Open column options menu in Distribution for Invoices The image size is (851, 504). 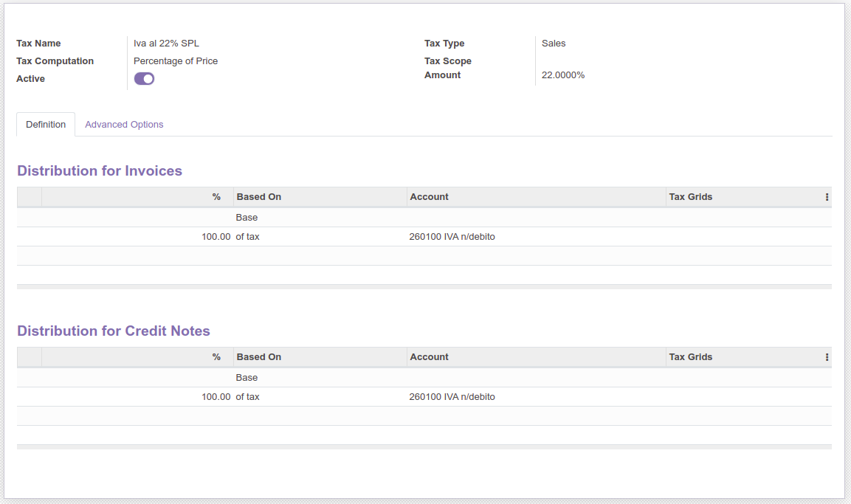tap(827, 197)
